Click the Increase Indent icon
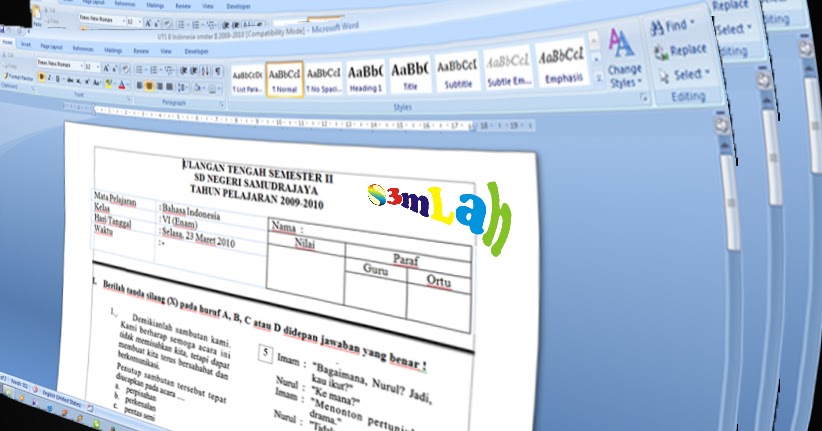This screenshot has height=431, width=822. tap(193, 71)
